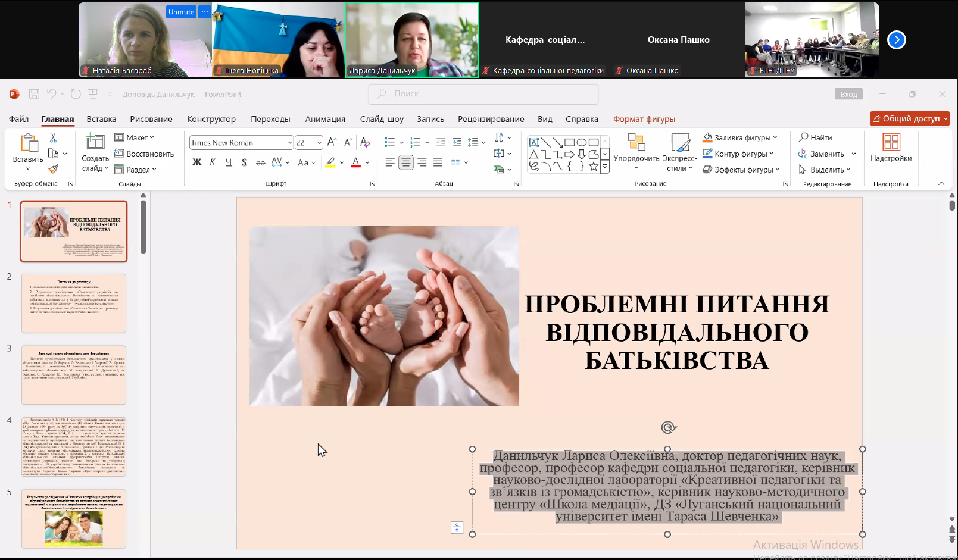Toggle center text alignment
Viewport: 958px width, 560px height.
[x=405, y=162]
